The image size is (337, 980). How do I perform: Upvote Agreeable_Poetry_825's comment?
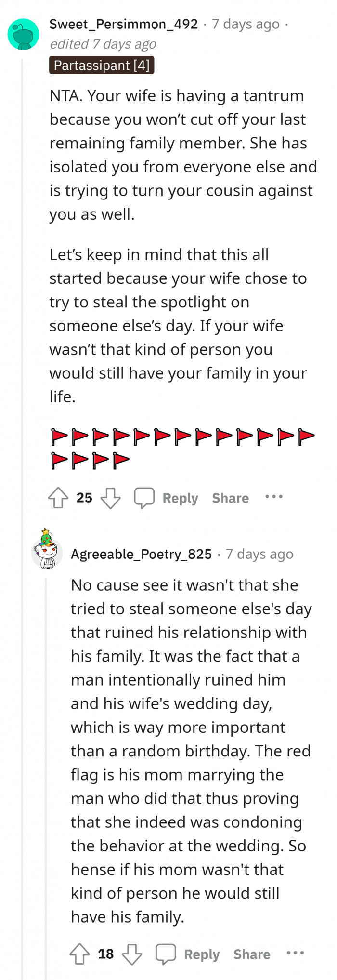coord(80,954)
